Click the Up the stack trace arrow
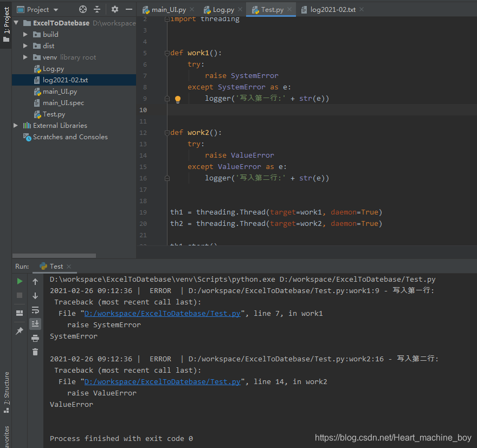 (x=35, y=282)
